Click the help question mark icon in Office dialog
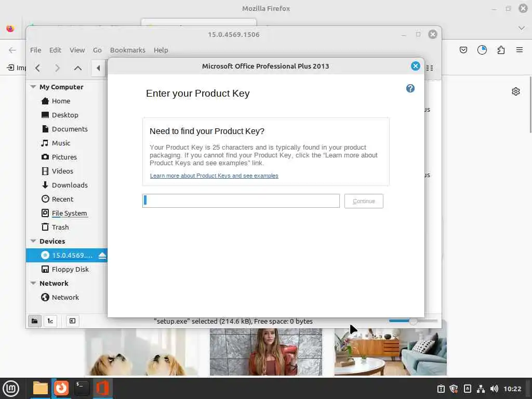 tap(410, 88)
